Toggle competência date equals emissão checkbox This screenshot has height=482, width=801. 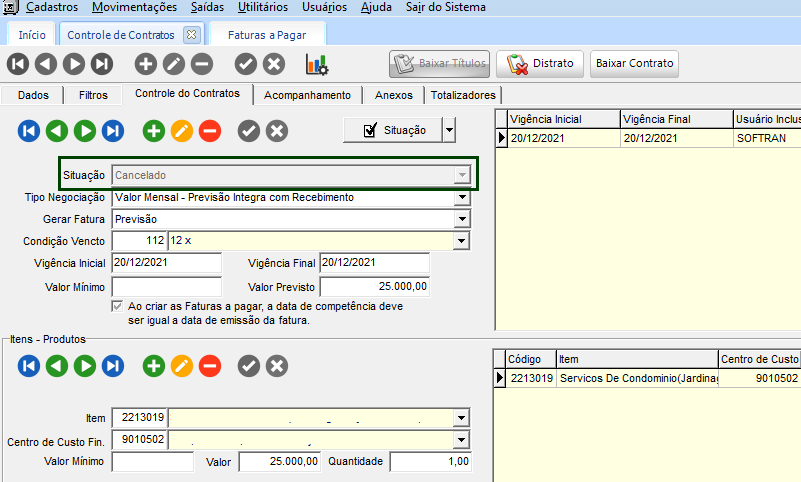[117, 306]
